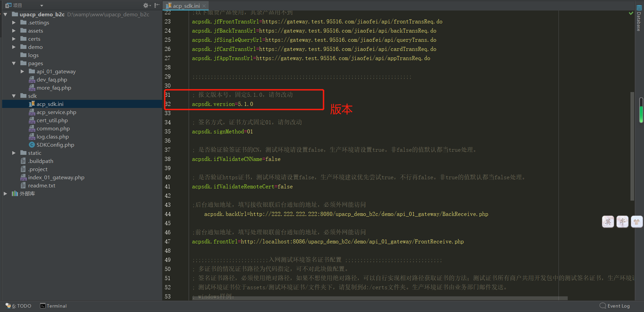Screen dimensions: 644x312
Task: Click the hide project panel icon
Action: [157, 5]
